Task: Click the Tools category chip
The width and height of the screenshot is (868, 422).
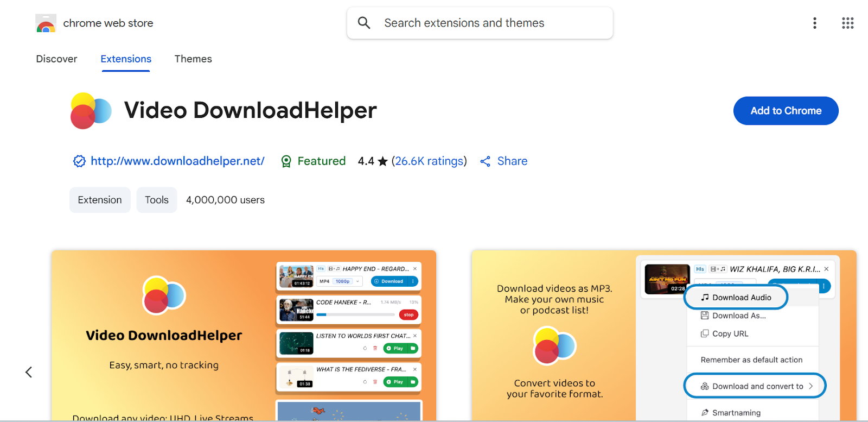Action: [x=157, y=200]
